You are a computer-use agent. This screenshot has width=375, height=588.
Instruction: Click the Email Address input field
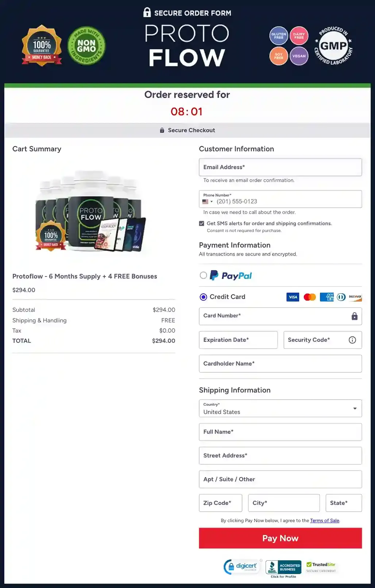(280, 167)
